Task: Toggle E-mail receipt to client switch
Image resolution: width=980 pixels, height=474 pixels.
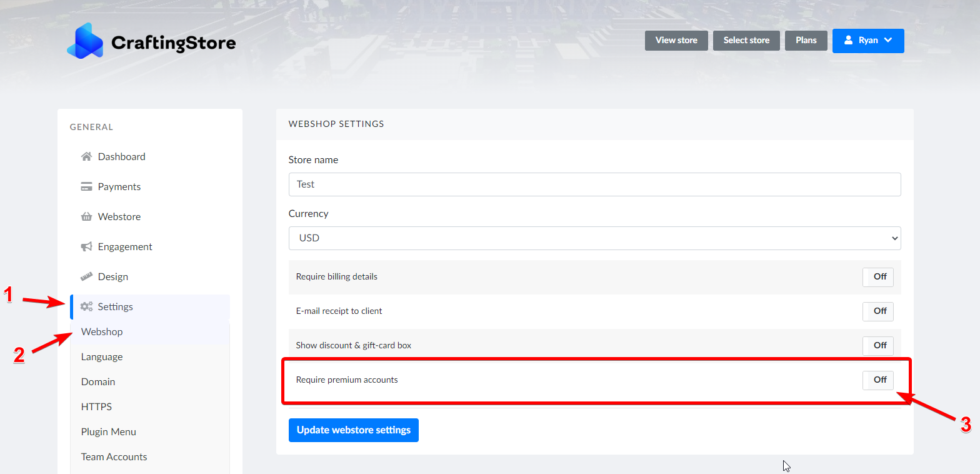Action: (878, 311)
